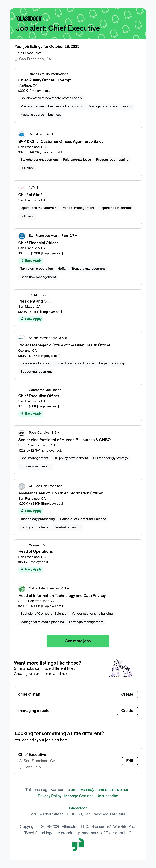Viewport: 156px width, 868px height.
Task: Click 'Resource allocation' tag
Action: 35,364
